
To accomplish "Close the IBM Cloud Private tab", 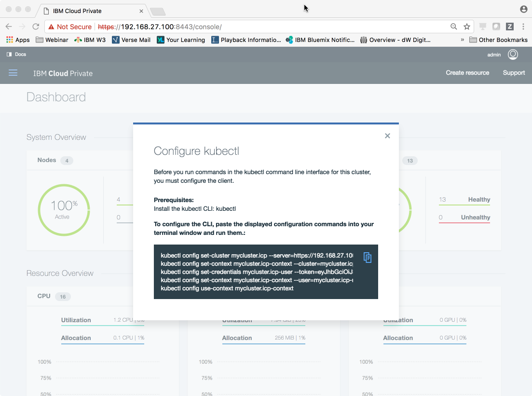I will pos(141,11).
